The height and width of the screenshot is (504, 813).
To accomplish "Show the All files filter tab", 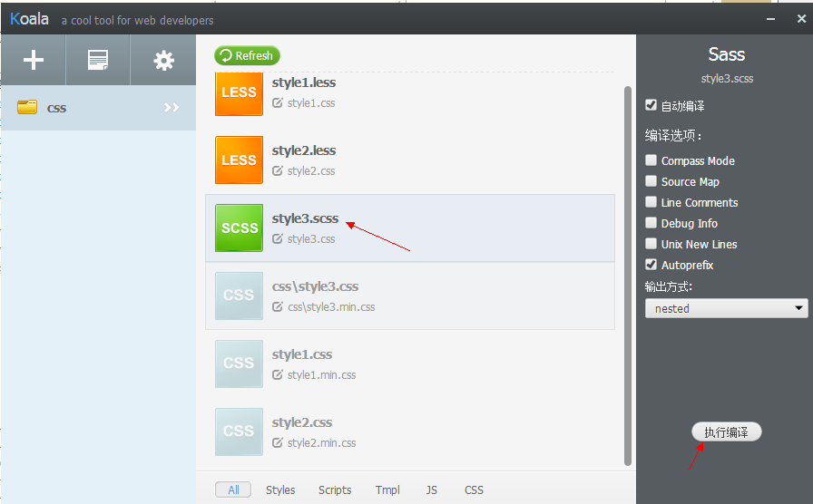I will pos(233,489).
